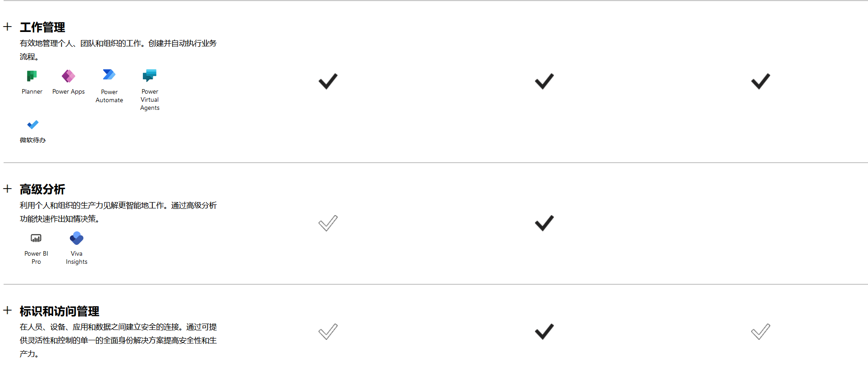868x379 pixels.
Task: Click the last outlined checkmark in 标识和访问管理 row
Action: pos(761,331)
